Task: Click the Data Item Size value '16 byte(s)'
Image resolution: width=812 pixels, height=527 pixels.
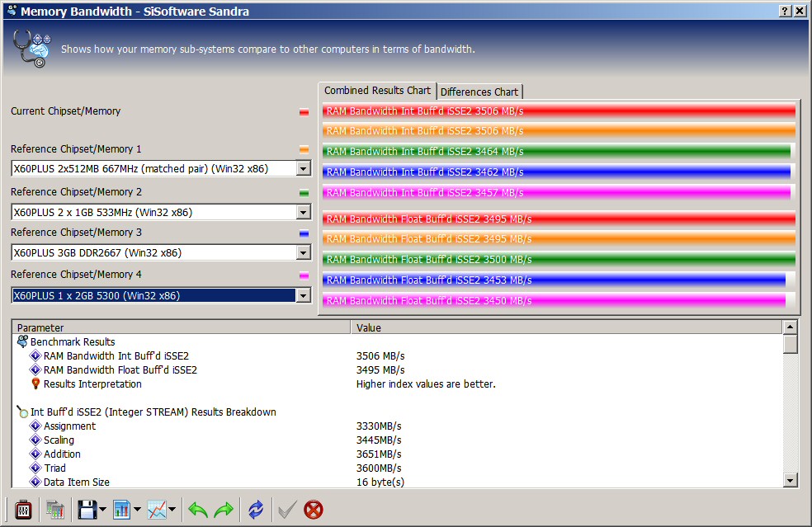Action: (x=380, y=482)
